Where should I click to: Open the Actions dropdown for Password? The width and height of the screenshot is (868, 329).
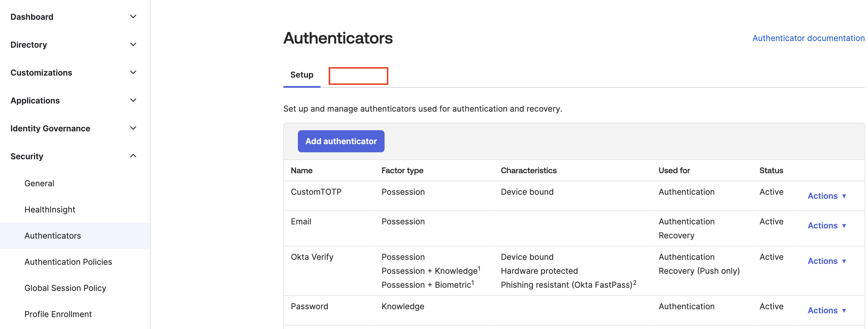click(x=827, y=310)
